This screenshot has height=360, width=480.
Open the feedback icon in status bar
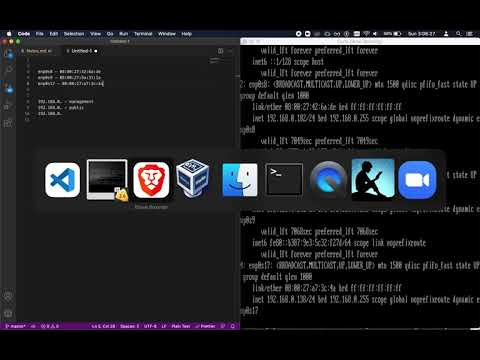[223, 326]
